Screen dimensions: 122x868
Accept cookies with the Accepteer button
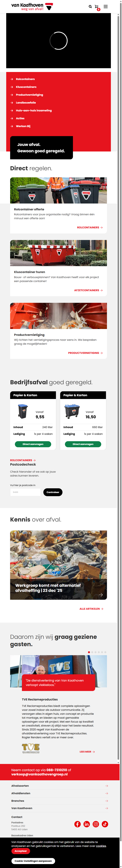(x=21, y=851)
